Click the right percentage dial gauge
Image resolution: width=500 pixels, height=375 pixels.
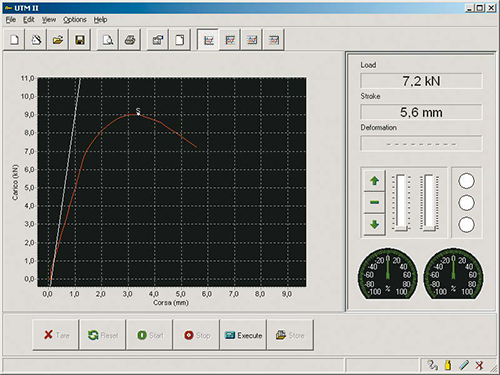[453, 273]
